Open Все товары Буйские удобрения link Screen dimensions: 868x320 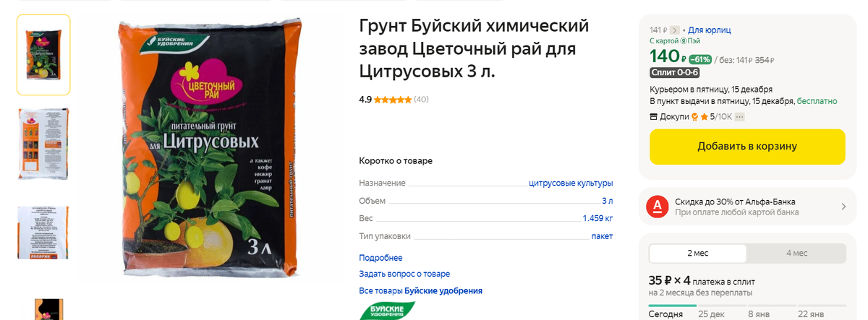[x=420, y=291]
